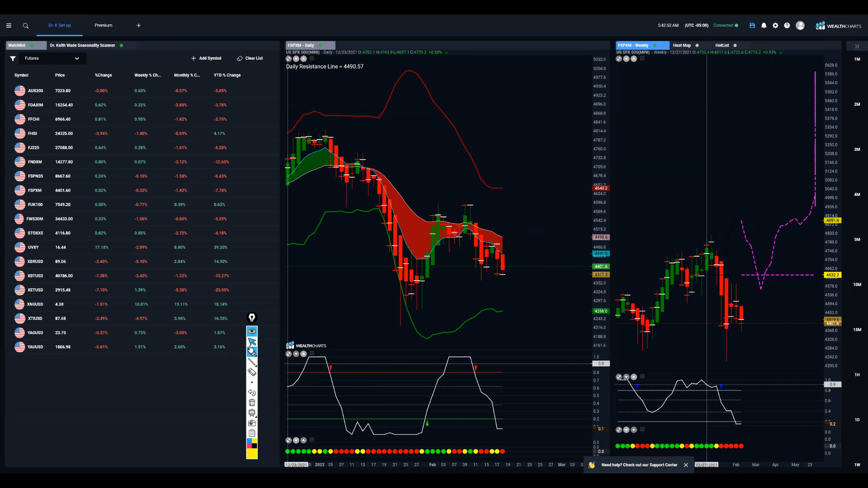Move the Weekly signal dots pane down
Image resolution: width=868 pixels, height=488 pixels.
627,430
